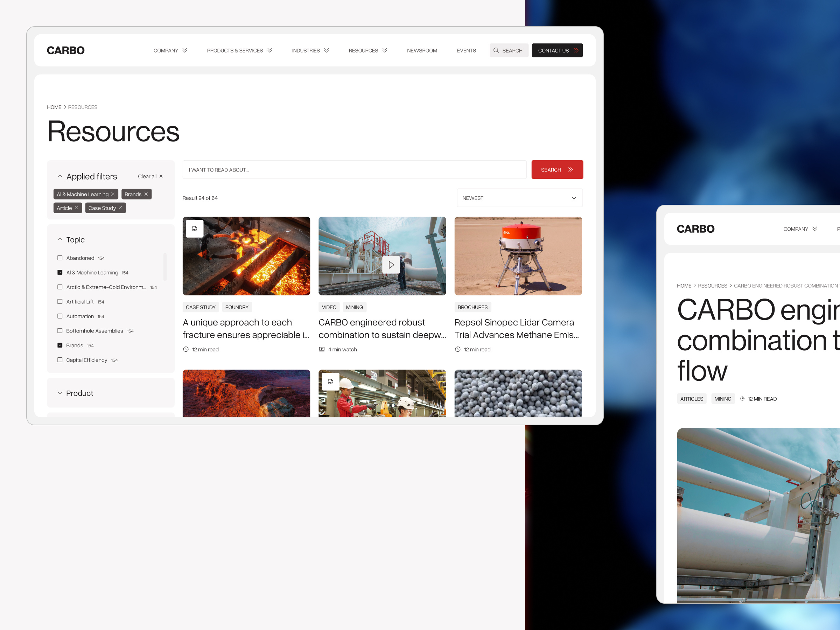Click the VIDEO tag

[329, 307]
